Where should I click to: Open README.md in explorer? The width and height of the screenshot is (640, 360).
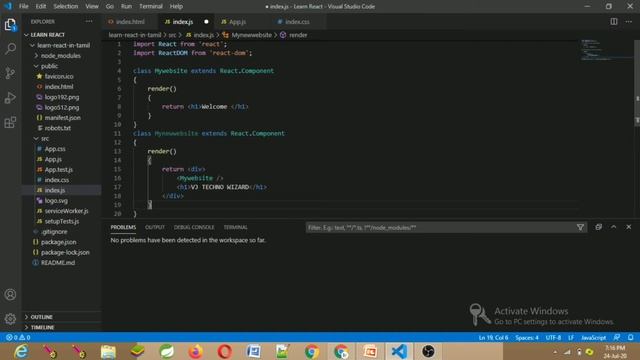coord(58,263)
